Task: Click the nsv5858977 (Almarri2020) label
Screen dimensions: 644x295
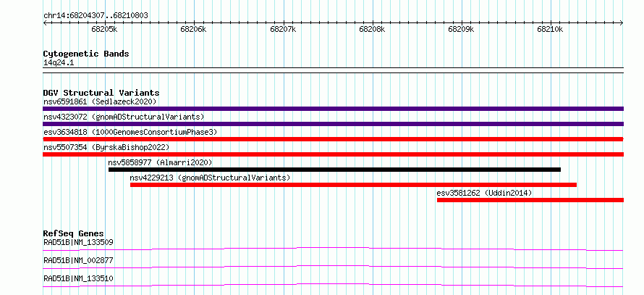Action: click(x=160, y=162)
